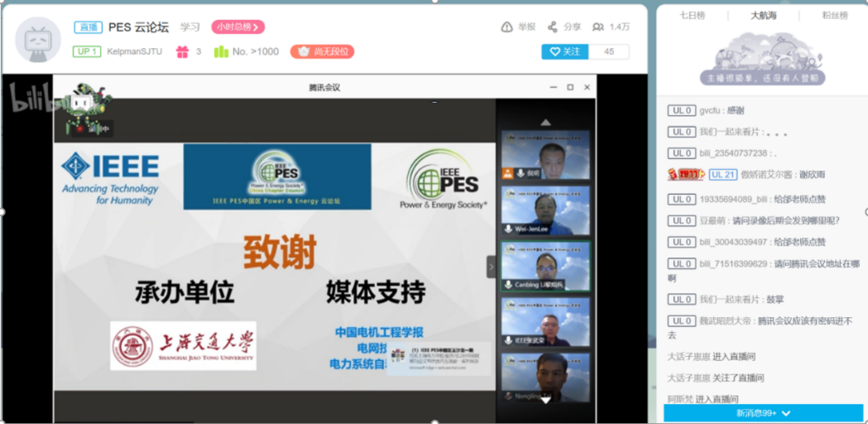The image size is (868, 424).
Task: Click 大话子崽崽 in the 进入直播间 notice
Action: coord(688,356)
